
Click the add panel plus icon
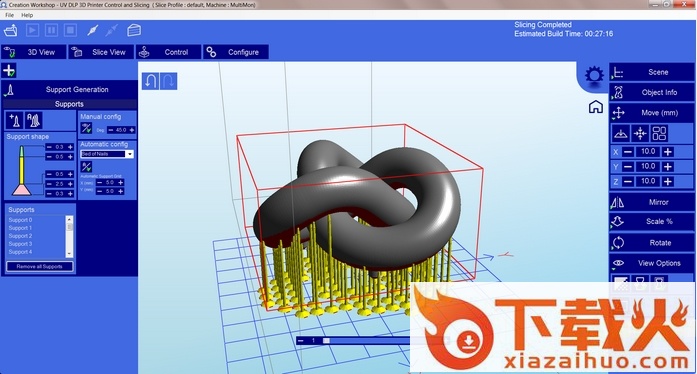coord(9,70)
